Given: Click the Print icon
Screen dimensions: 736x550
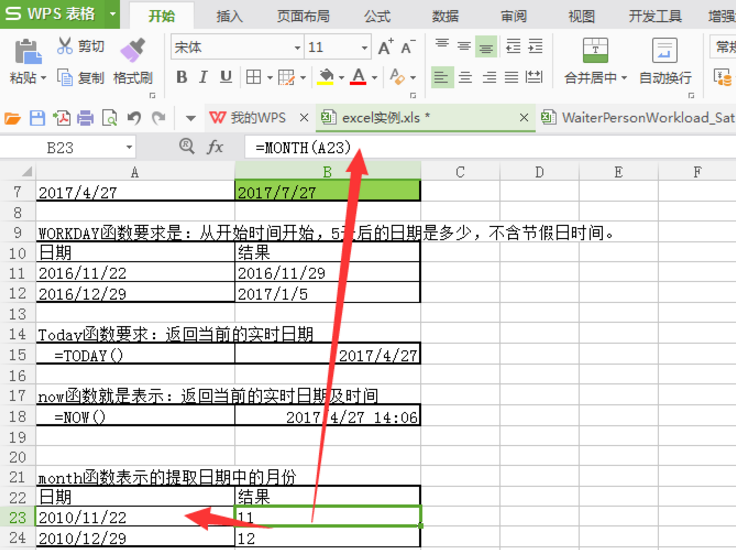Looking at the screenshot, I should coord(85,118).
